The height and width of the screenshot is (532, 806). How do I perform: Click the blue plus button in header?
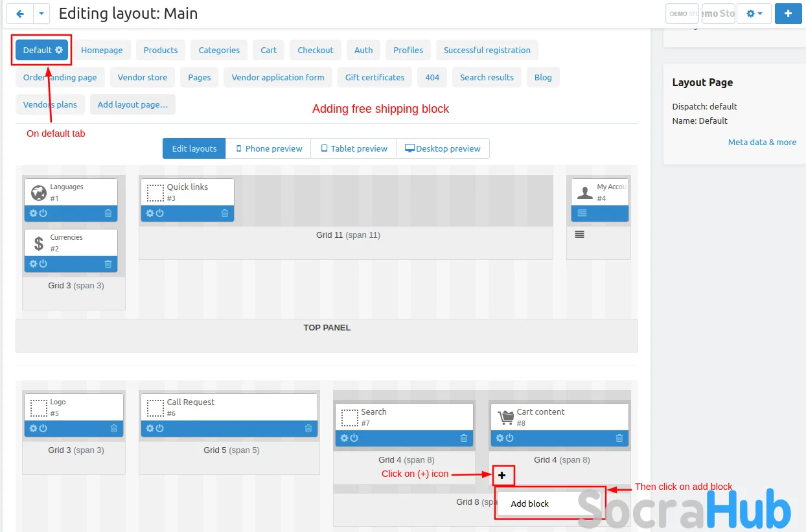(x=788, y=13)
